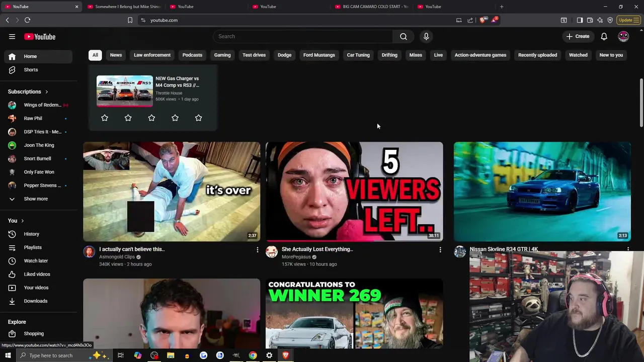Open Task View on the taskbar
This screenshot has height=362, width=644.
[x=121, y=355]
